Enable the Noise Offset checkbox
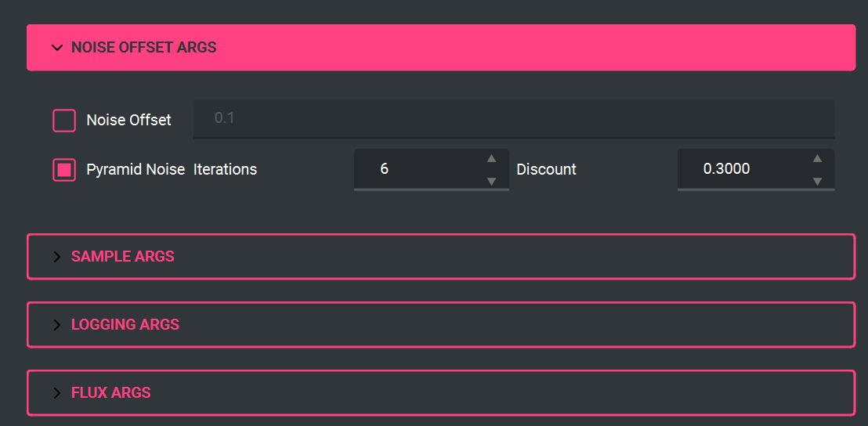868x426 pixels. [x=64, y=121]
